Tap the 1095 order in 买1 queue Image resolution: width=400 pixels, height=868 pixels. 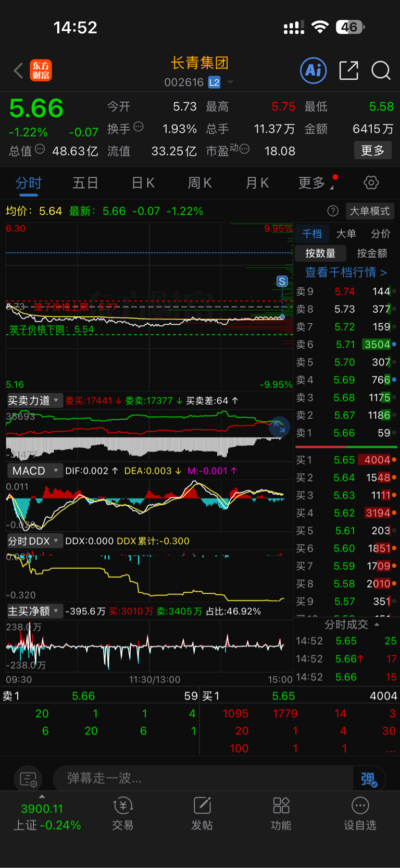235,713
